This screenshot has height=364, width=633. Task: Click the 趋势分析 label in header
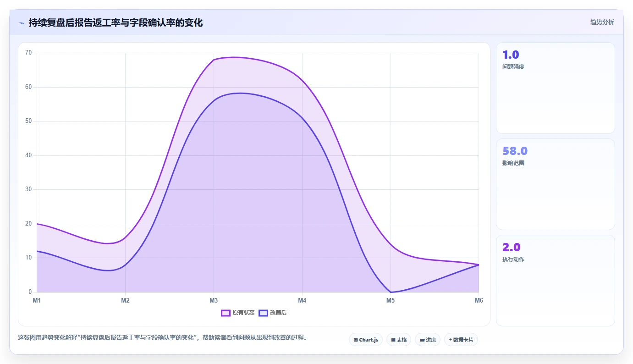point(602,22)
